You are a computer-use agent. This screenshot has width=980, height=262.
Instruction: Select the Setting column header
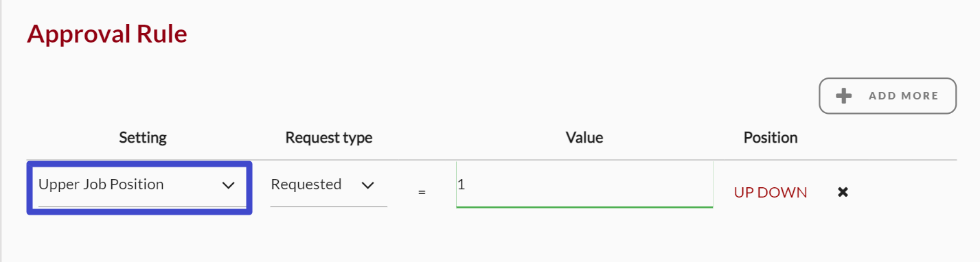[143, 138]
